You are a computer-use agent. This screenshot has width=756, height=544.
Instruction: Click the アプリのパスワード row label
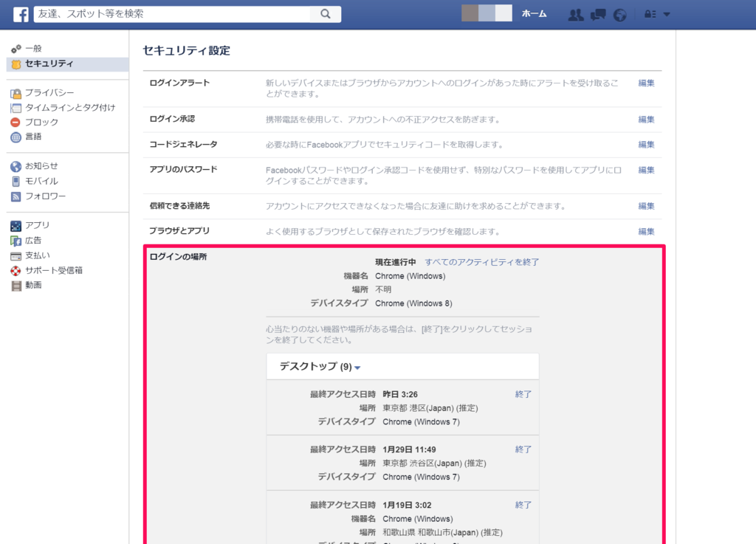click(183, 170)
